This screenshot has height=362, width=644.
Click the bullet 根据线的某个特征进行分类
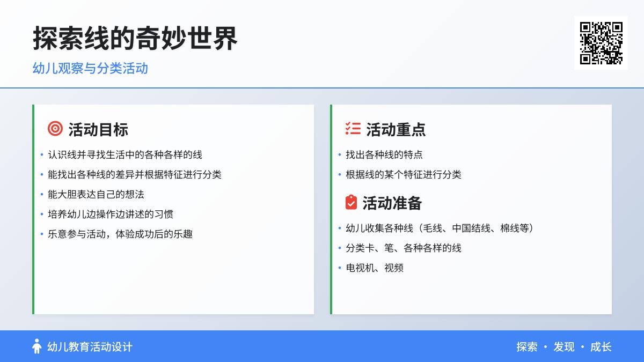(x=404, y=175)
